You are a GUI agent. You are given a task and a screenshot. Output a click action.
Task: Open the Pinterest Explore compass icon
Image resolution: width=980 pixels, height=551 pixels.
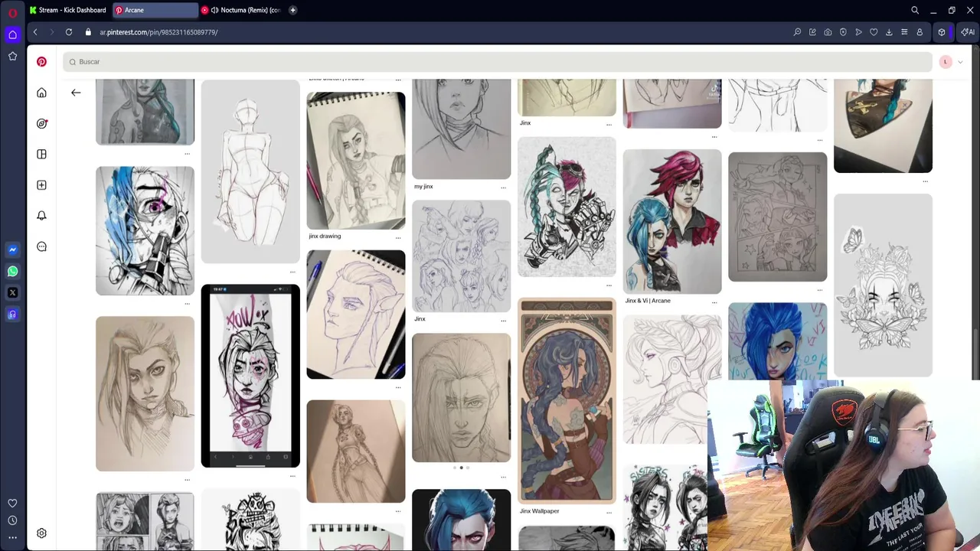coord(41,123)
